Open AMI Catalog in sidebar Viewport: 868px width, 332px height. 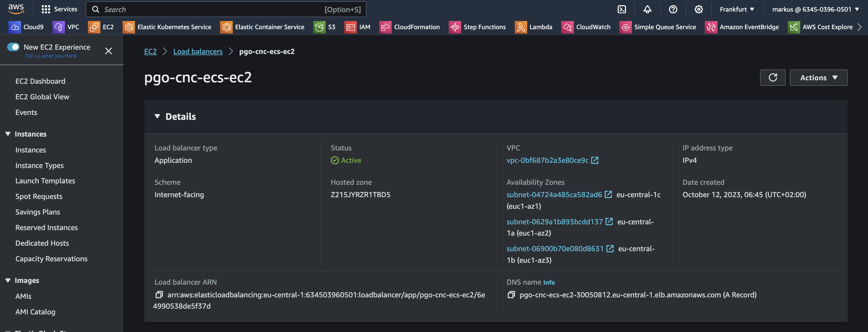[35, 312]
